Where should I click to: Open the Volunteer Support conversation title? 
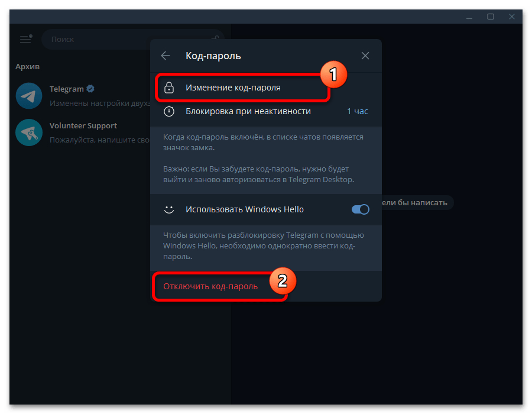pos(83,126)
